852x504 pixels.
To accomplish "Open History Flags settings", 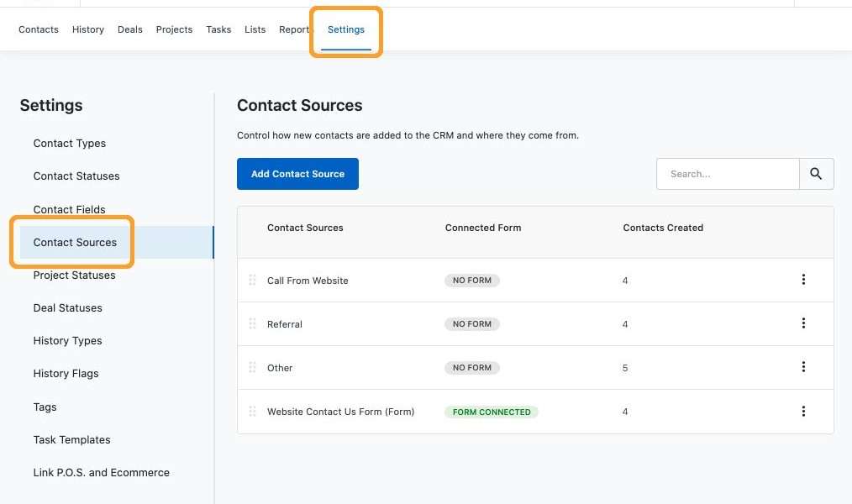I will (66, 374).
